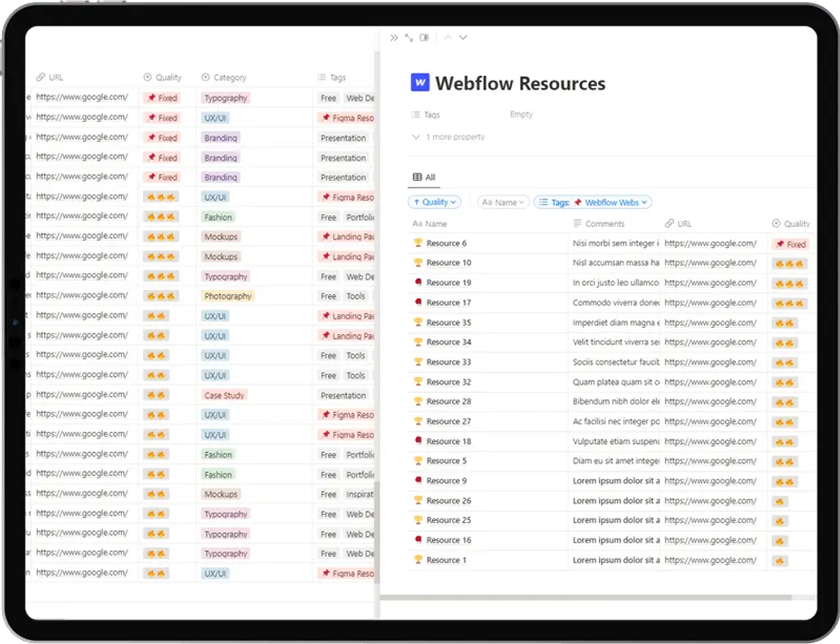Click the peek layout switch icon
This screenshot has width=840, height=644.
(x=424, y=38)
